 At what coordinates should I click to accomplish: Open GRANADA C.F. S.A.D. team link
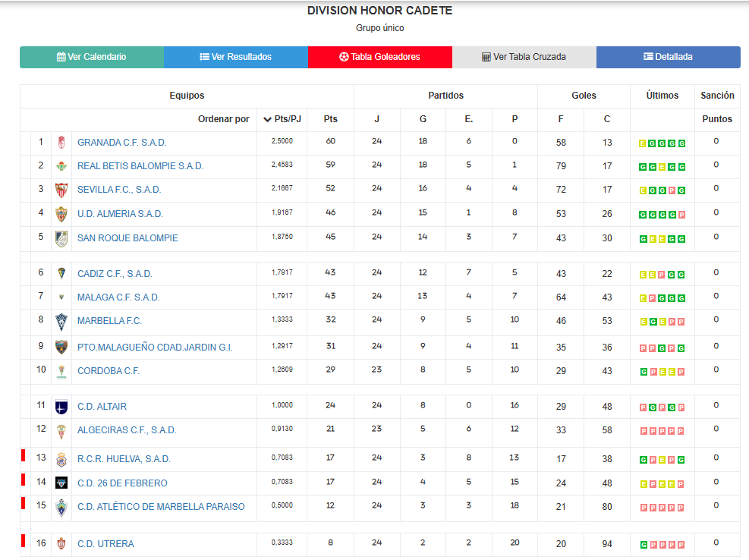(x=122, y=143)
